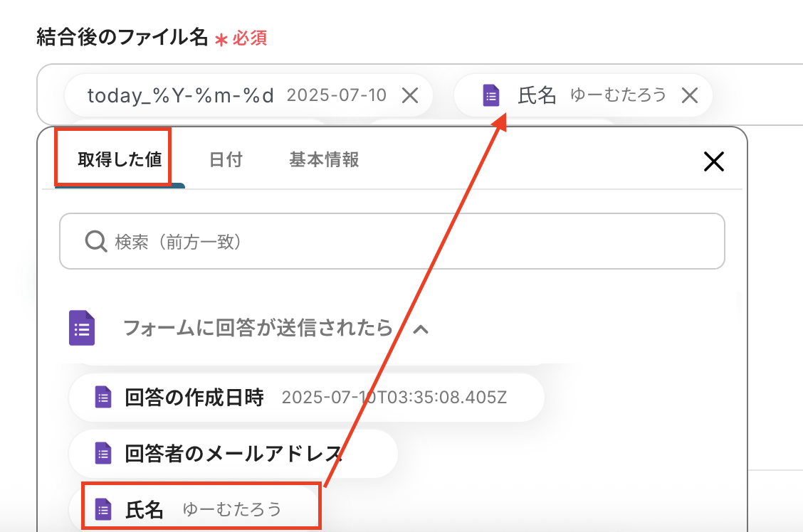Remove the today_%Y-%m-%d date chip
Screen dimensions: 803x532
click(410, 95)
